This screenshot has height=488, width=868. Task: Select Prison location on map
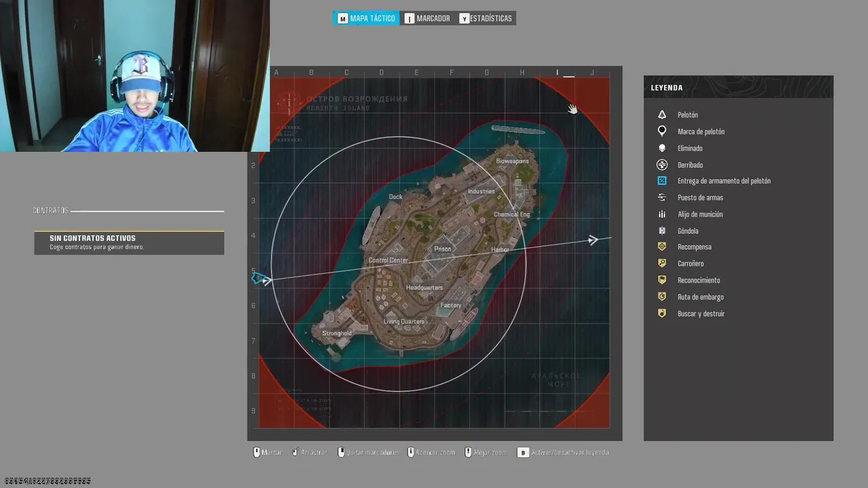(x=443, y=249)
